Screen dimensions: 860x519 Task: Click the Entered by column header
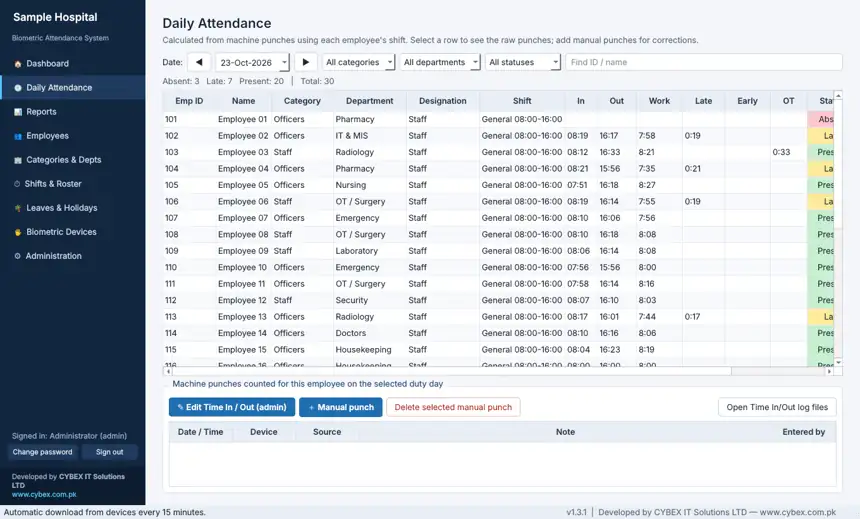click(x=804, y=432)
